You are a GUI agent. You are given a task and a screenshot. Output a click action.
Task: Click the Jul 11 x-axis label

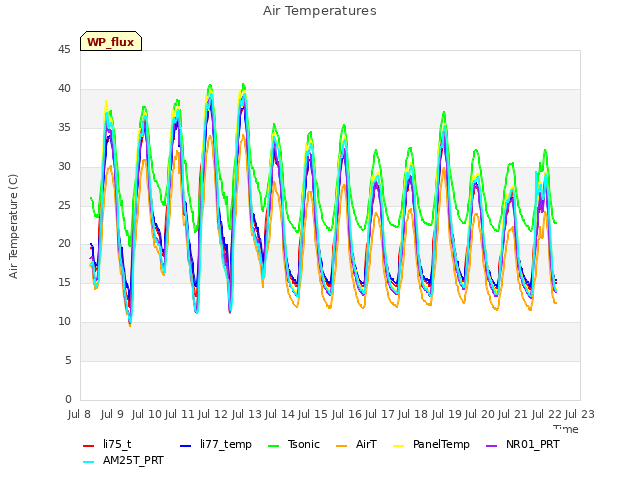click(180, 415)
